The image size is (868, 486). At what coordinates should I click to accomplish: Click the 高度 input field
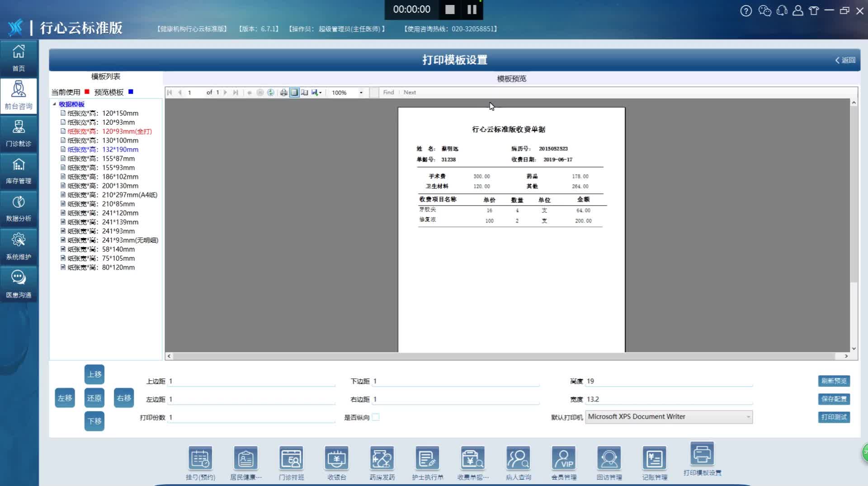669,381
